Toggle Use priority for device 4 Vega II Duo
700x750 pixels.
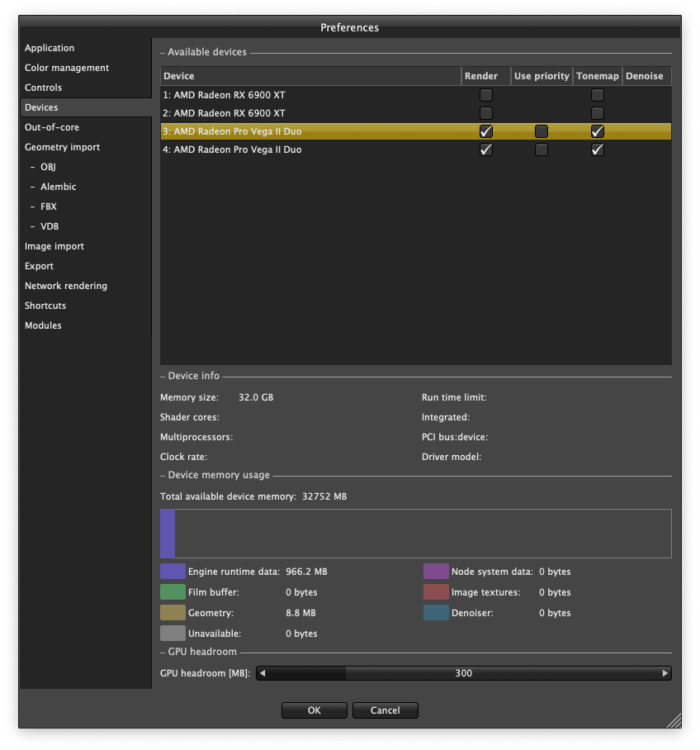click(x=542, y=150)
